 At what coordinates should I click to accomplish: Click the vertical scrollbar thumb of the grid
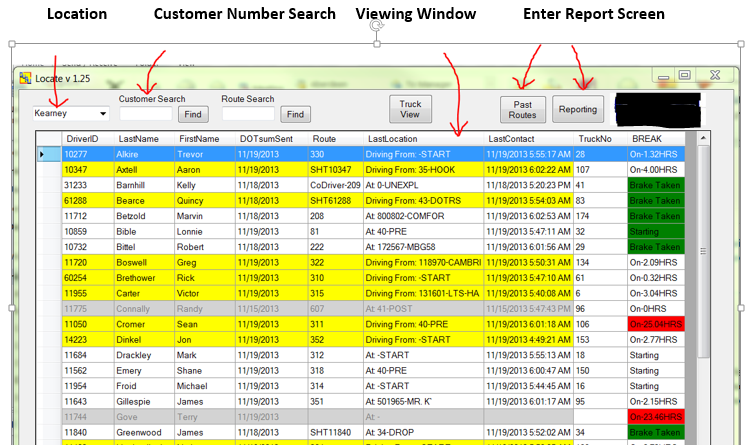pyautogui.click(x=703, y=251)
